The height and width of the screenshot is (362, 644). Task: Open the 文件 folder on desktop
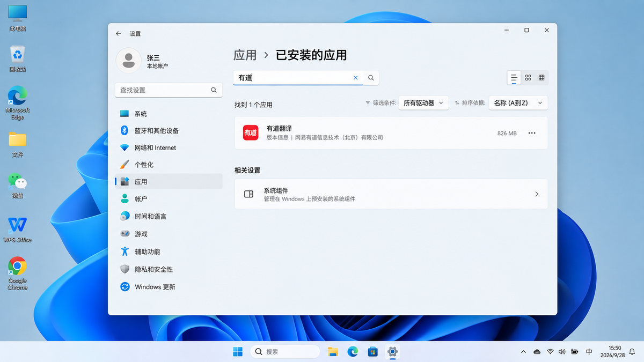18,144
